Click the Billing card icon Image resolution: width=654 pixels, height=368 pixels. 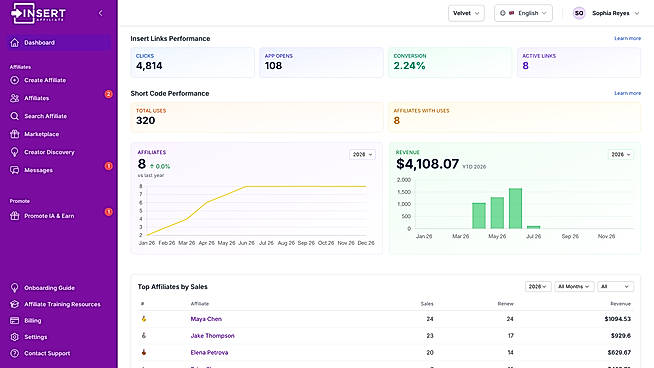[x=15, y=320]
